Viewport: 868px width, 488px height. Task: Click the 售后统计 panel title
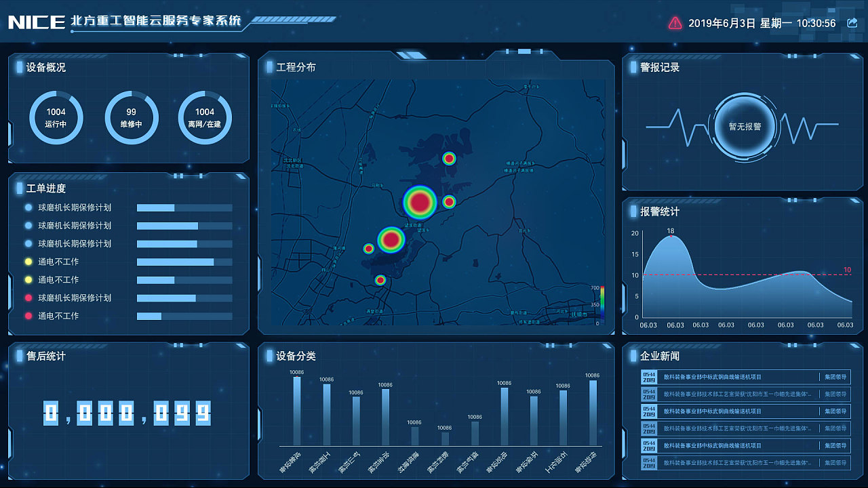pos(46,356)
